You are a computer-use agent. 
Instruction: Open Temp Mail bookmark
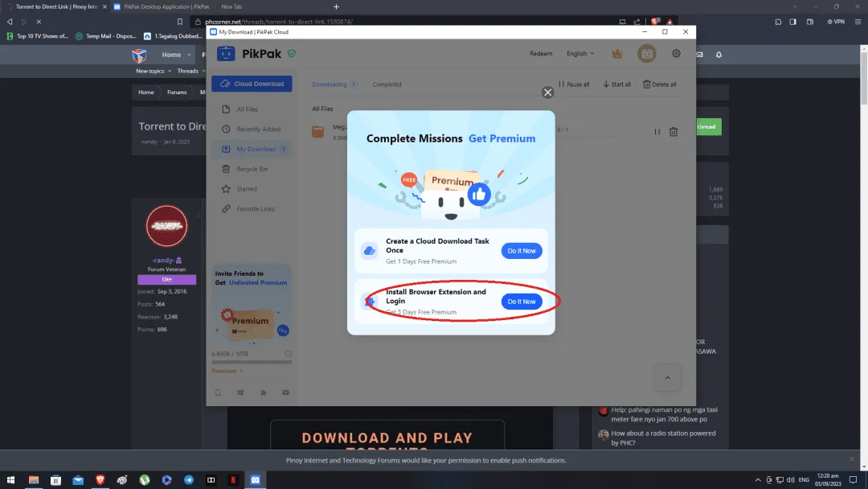pos(106,36)
